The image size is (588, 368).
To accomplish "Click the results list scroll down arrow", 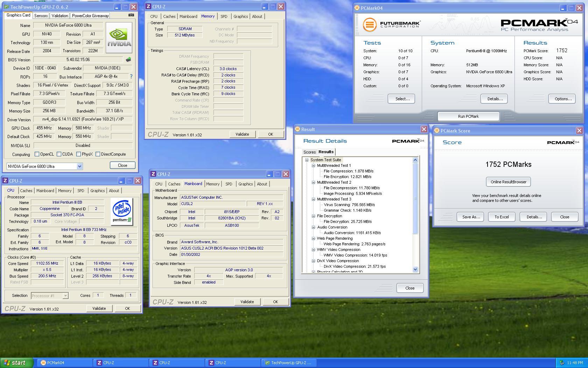I will pos(415,270).
